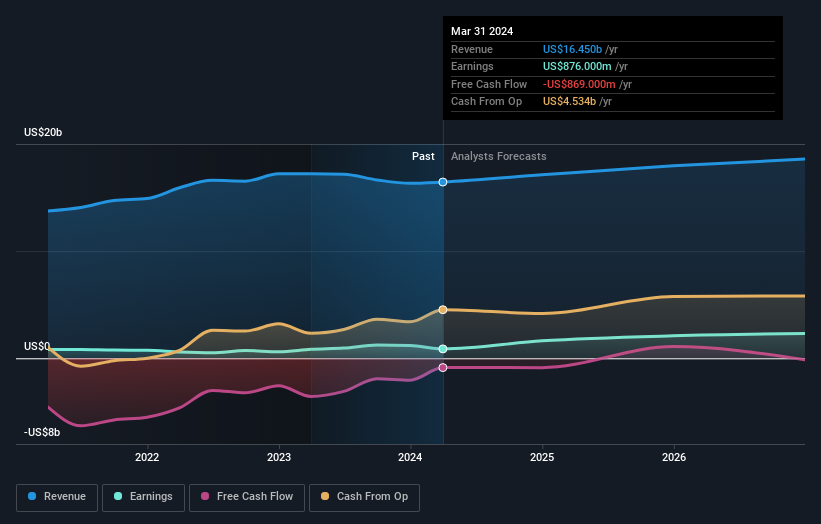Screen dimensions: 821x524
Task: Click the Cash From Op orange data point marker
Action: 443,310
